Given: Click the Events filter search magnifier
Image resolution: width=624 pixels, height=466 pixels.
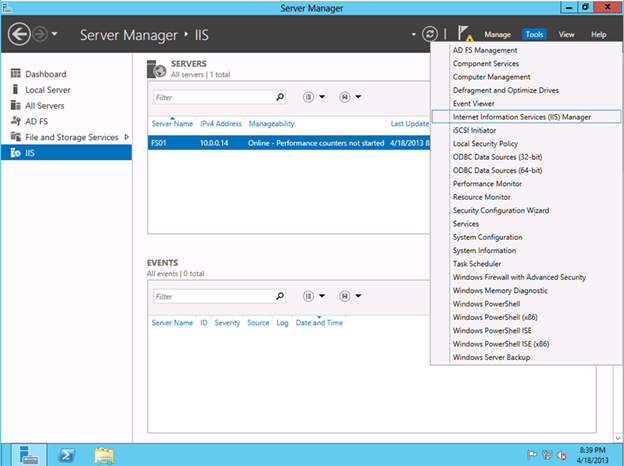Looking at the screenshot, I should pyautogui.click(x=280, y=296).
